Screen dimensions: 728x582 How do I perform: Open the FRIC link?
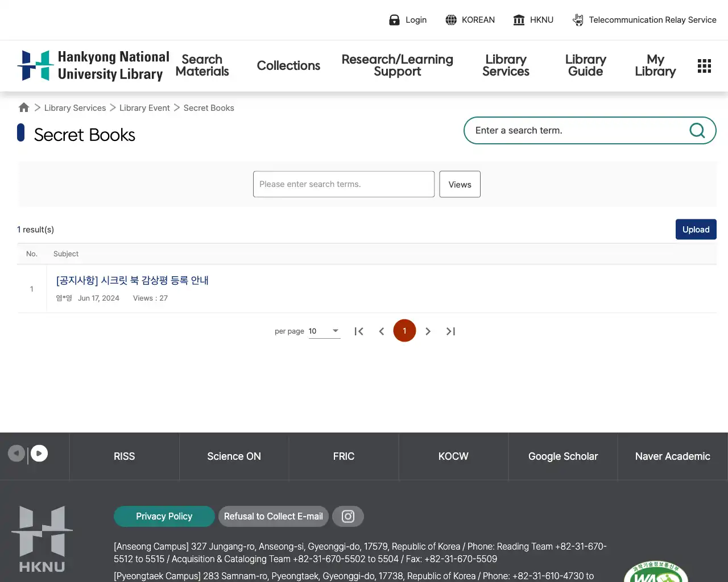(344, 456)
